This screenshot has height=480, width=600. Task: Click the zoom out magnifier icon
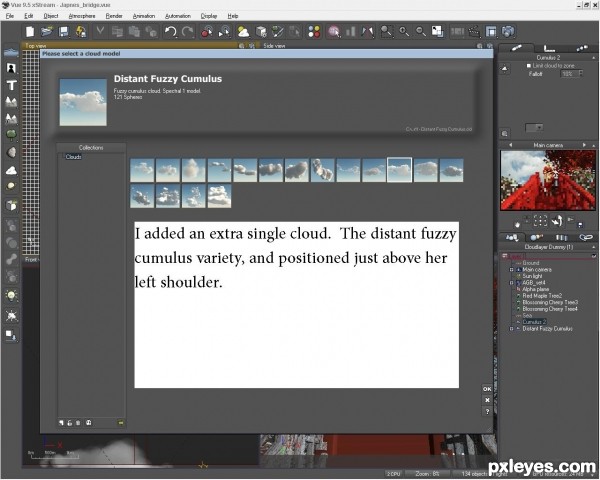421,31
